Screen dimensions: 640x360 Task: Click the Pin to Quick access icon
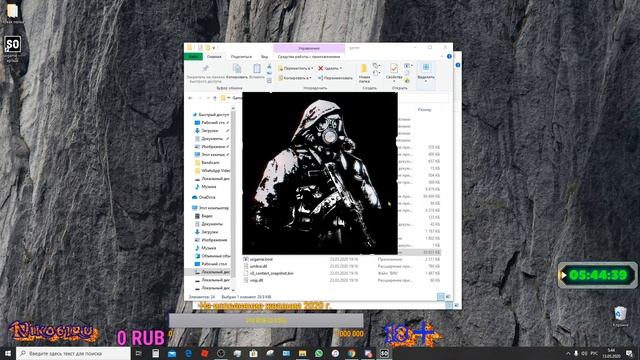205,68
